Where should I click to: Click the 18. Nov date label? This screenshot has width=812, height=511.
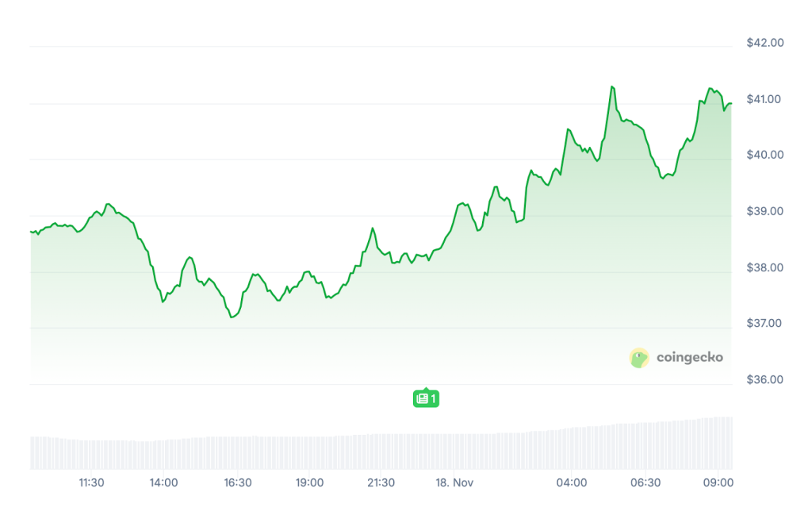click(x=454, y=482)
